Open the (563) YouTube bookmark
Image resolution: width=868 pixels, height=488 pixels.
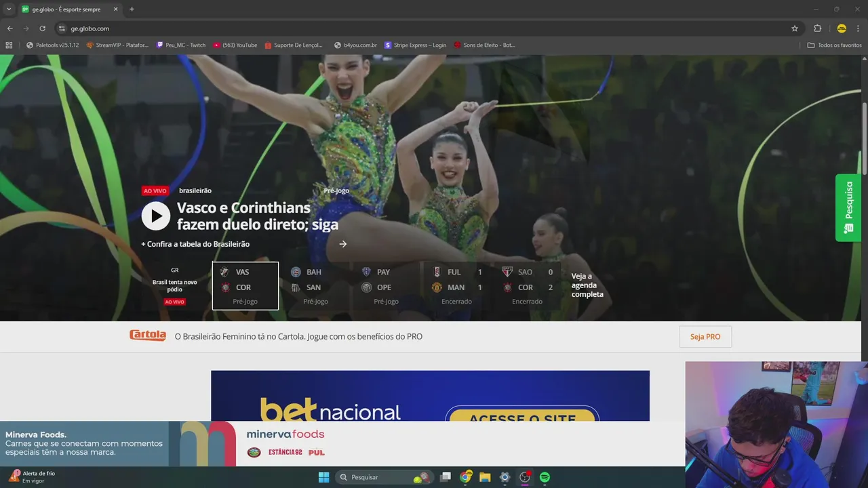click(235, 45)
